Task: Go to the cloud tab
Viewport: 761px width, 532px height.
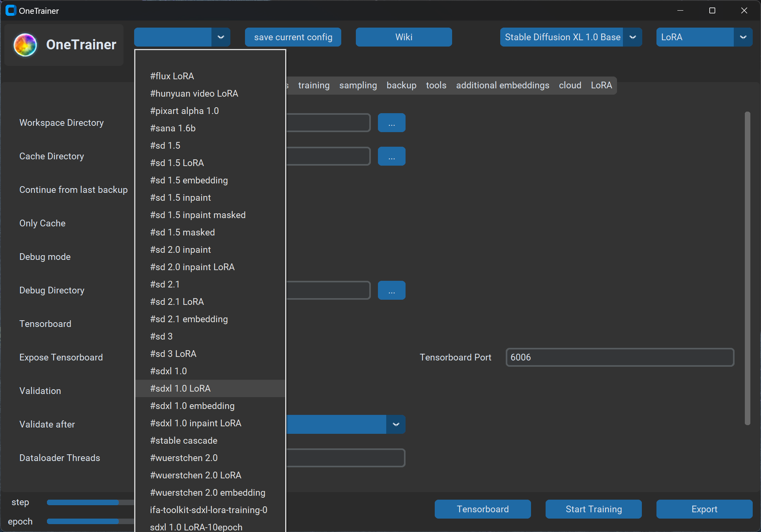Action: (570, 85)
